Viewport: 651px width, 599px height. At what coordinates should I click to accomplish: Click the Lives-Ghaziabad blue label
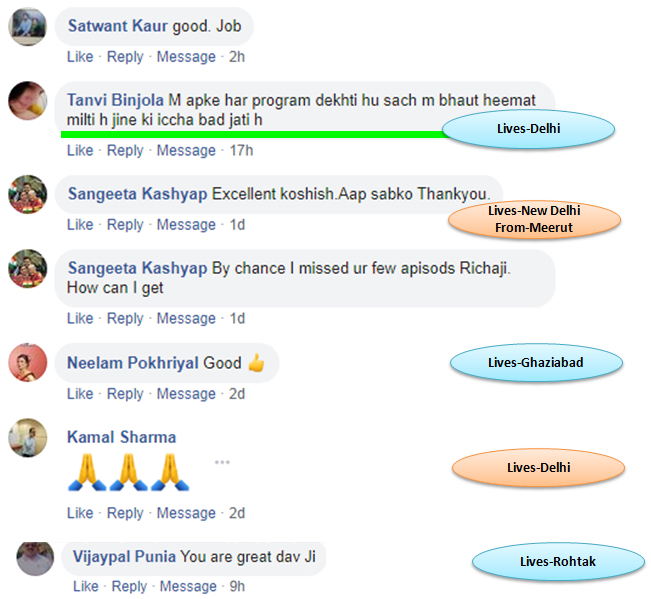[536, 362]
